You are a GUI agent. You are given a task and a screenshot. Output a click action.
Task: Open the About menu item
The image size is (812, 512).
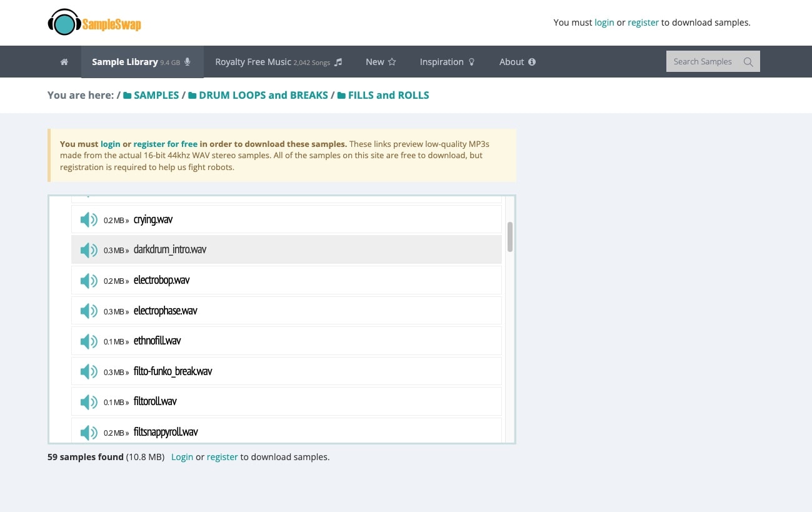point(517,62)
